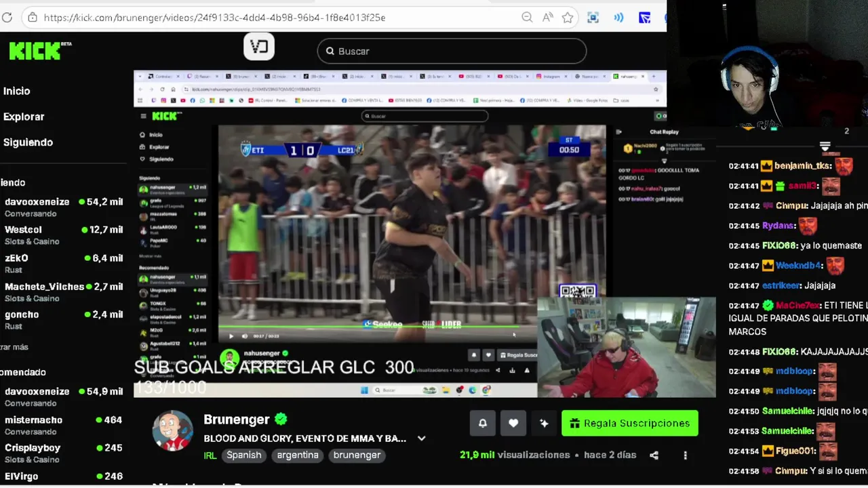Screen dimensions: 868x488
Task: Click the sparkle button beside the heart
Action: tap(544, 423)
